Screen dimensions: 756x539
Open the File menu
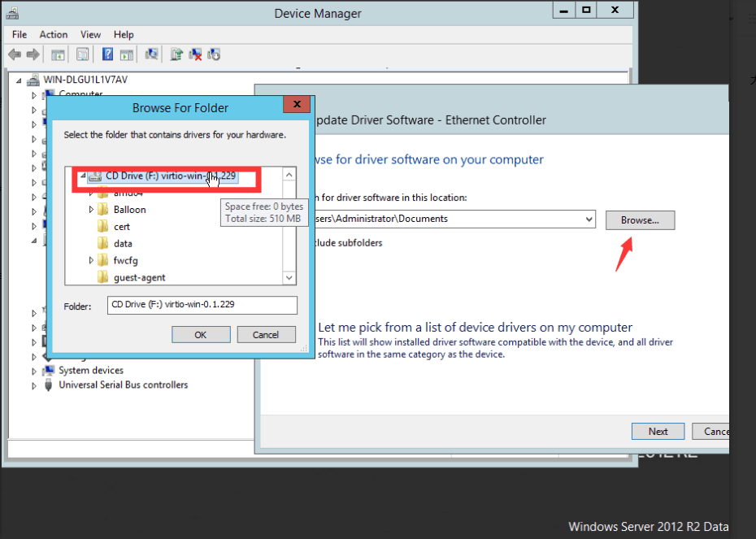pos(20,35)
